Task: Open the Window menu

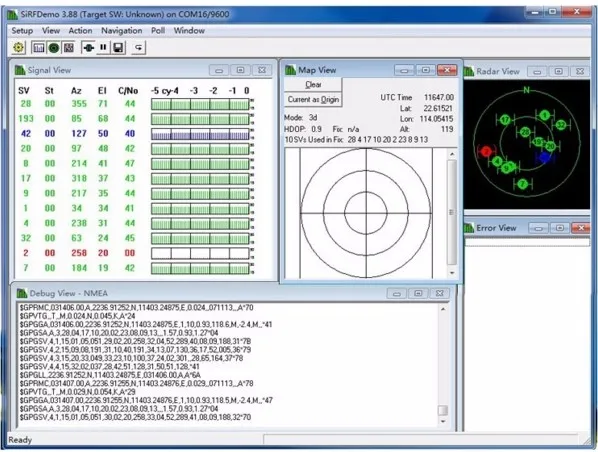Action: [189, 31]
